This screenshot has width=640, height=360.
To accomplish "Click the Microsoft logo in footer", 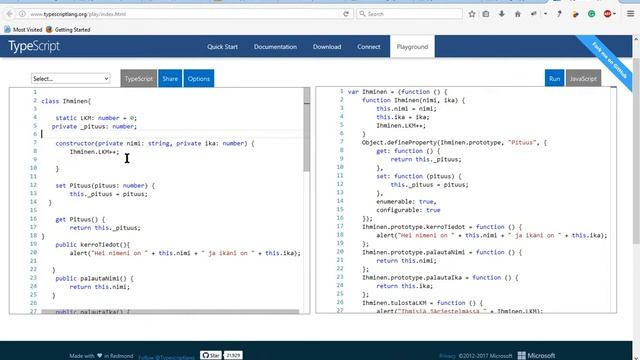I will click(x=536, y=356).
